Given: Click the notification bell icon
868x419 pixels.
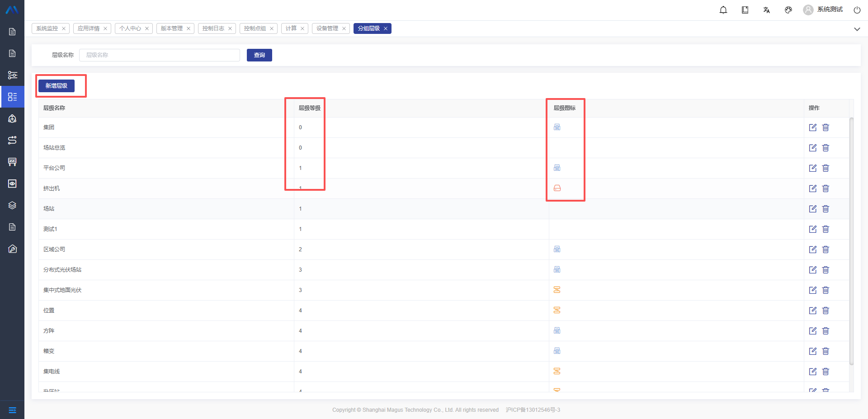Looking at the screenshot, I should pos(723,10).
